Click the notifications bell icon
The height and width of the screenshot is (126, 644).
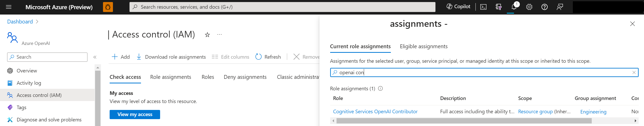[x=514, y=7]
